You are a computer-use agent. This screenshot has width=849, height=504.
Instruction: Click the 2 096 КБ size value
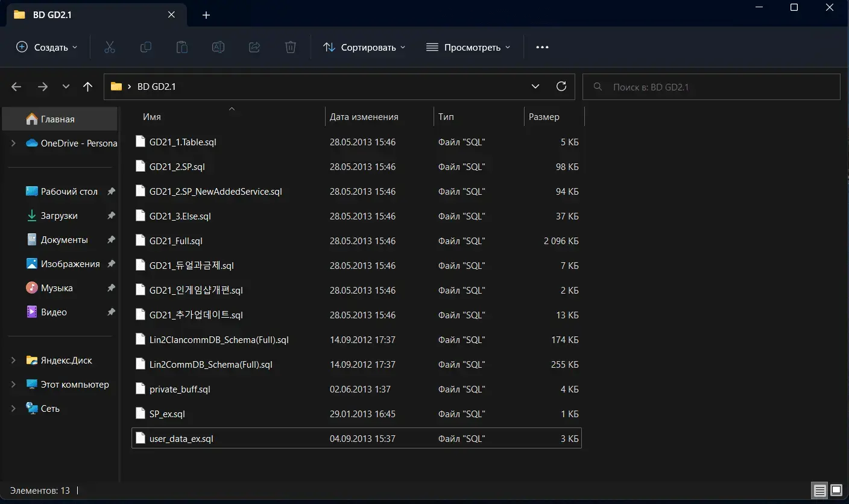[x=561, y=241]
